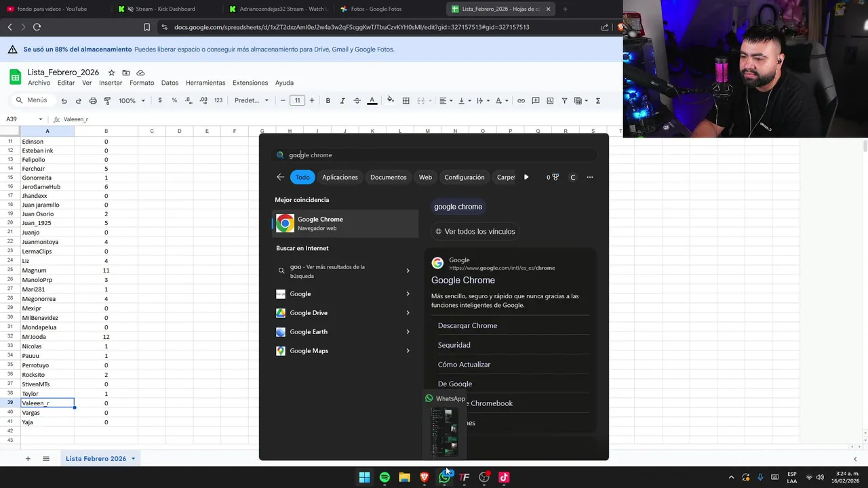
Task: Open the Archivo menu
Action: click(39, 83)
